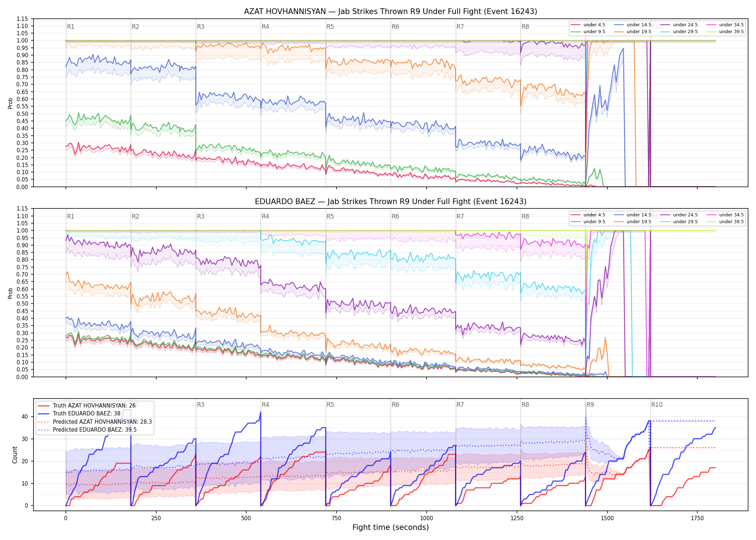Select 'under 9.5' legend entry in Hovhannisyan chart

pyautogui.click(x=588, y=32)
